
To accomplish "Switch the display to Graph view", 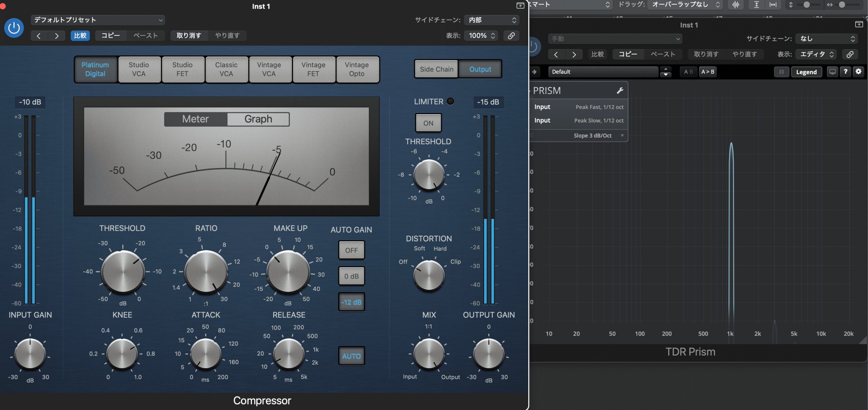I will 258,119.
